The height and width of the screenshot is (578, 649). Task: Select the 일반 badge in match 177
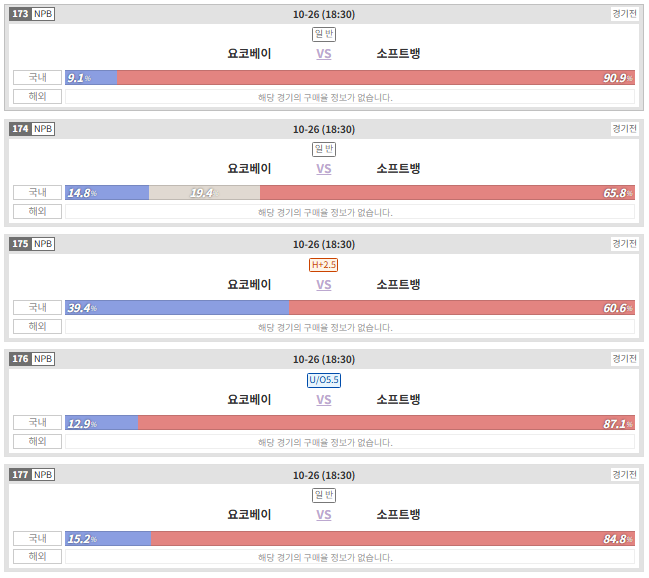[324, 495]
